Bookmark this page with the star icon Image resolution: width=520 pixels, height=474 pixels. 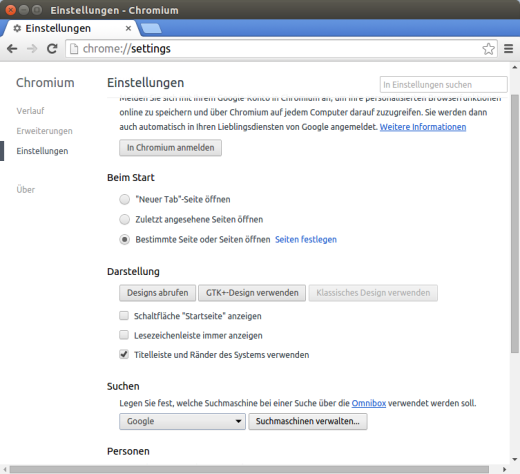coord(488,49)
